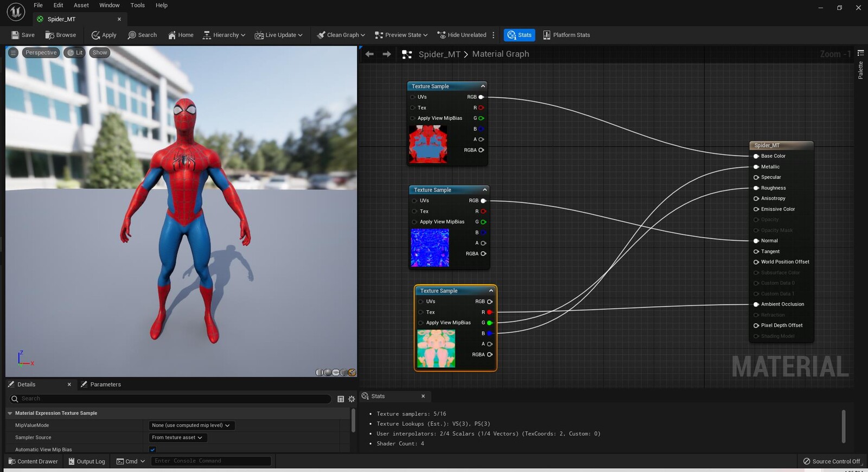Image resolution: width=868 pixels, height=472 pixels.
Task: Open Details panel property matrix grid icon
Action: point(341,399)
